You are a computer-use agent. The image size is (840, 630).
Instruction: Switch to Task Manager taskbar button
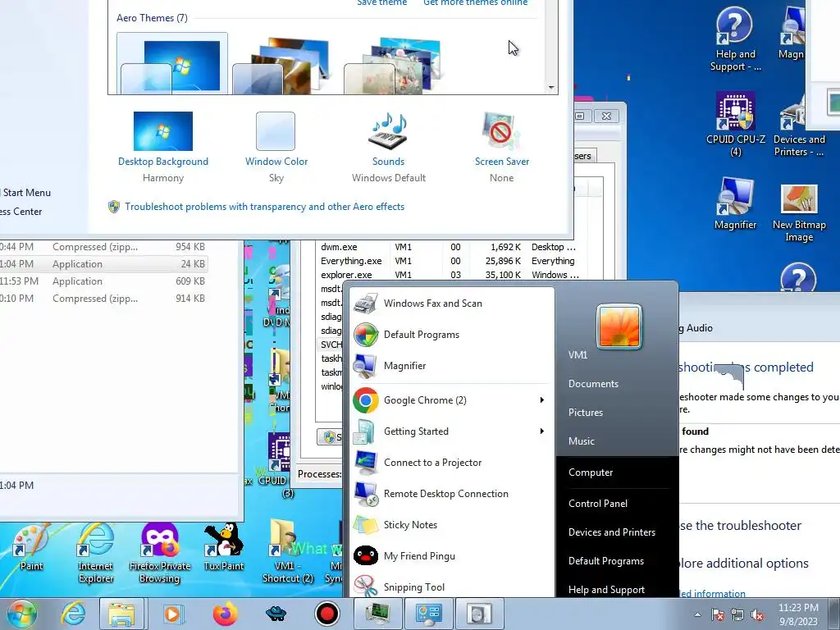(x=377, y=614)
